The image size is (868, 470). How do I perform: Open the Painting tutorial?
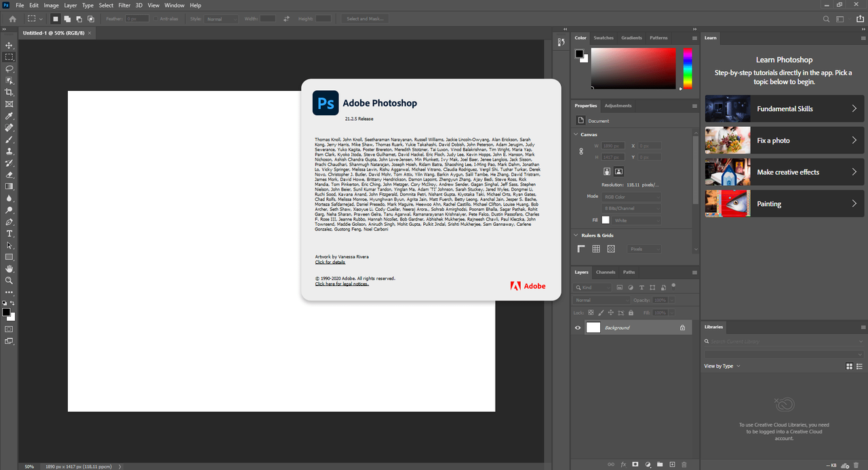[785, 203]
